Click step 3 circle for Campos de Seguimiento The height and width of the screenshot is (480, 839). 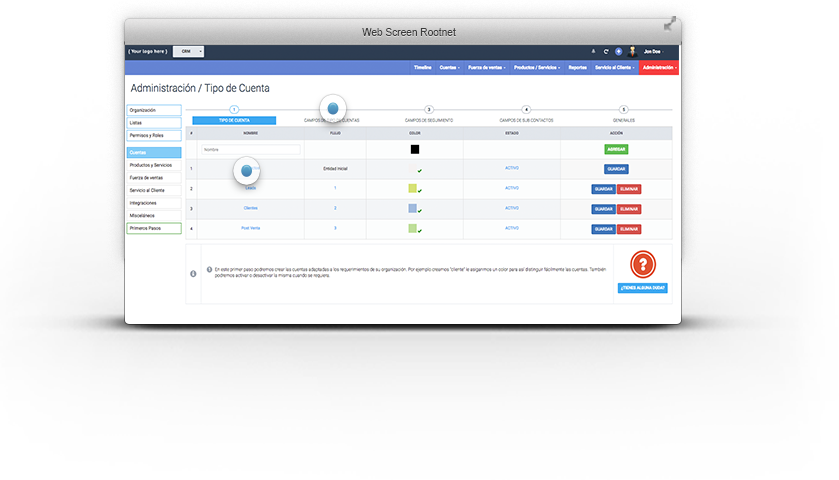point(429,109)
